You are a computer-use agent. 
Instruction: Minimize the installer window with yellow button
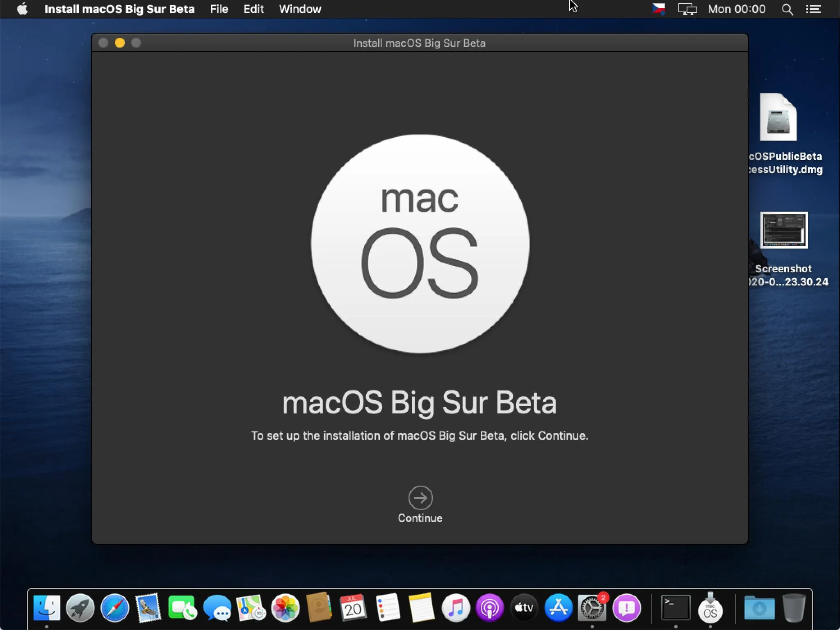(120, 43)
